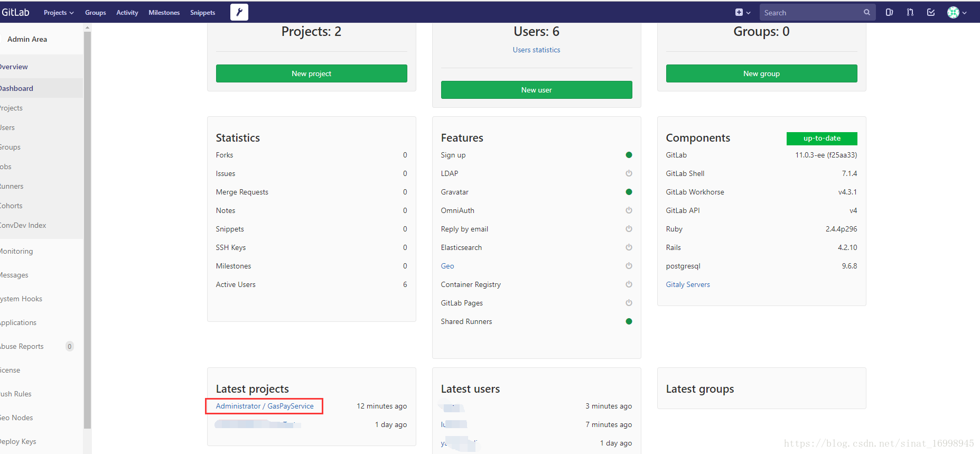Click the Geo disabled power icon
This screenshot has height=454, width=980.
[629, 266]
